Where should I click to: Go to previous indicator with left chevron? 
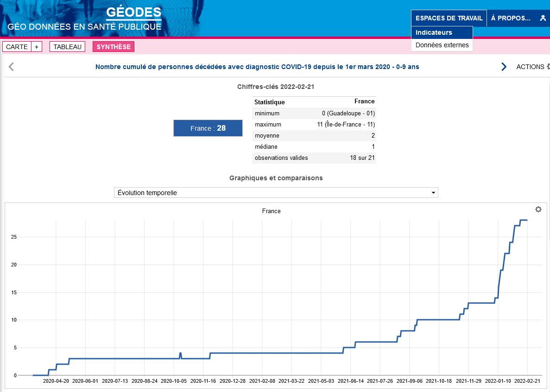click(11, 67)
